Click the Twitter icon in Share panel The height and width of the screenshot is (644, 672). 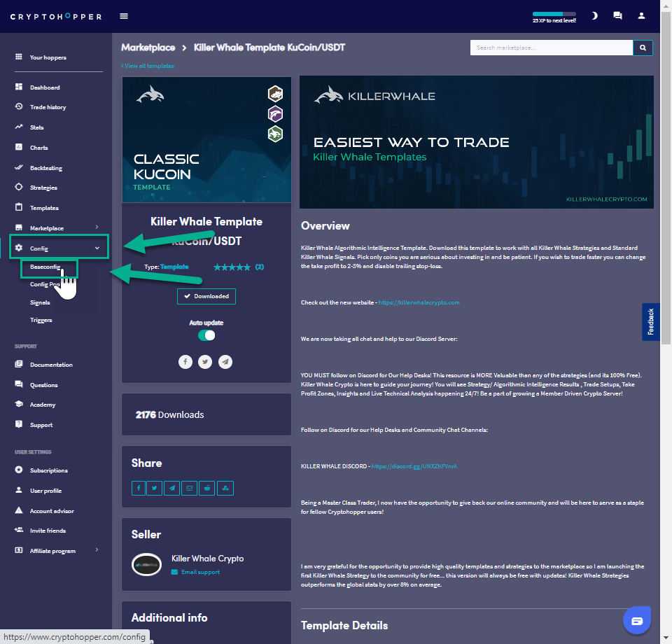tap(155, 488)
